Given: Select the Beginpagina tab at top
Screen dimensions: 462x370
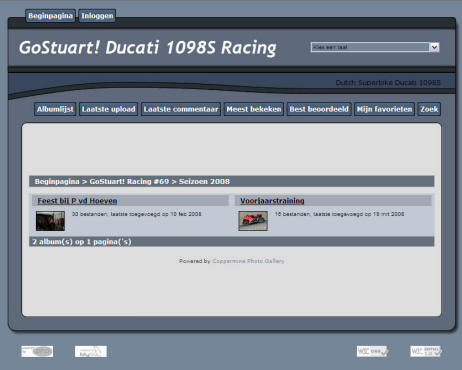Looking at the screenshot, I should click(x=50, y=16).
